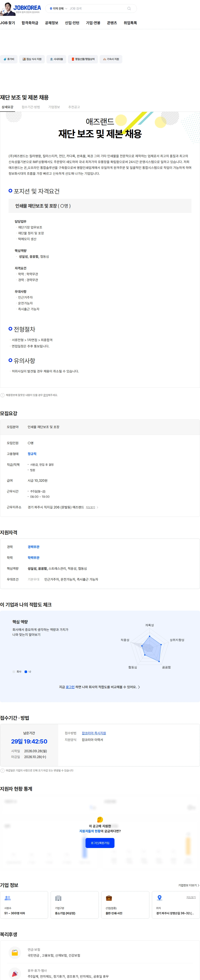Switch to the 추천공고 tab
The width and height of the screenshot is (200, 980).
(x=74, y=107)
